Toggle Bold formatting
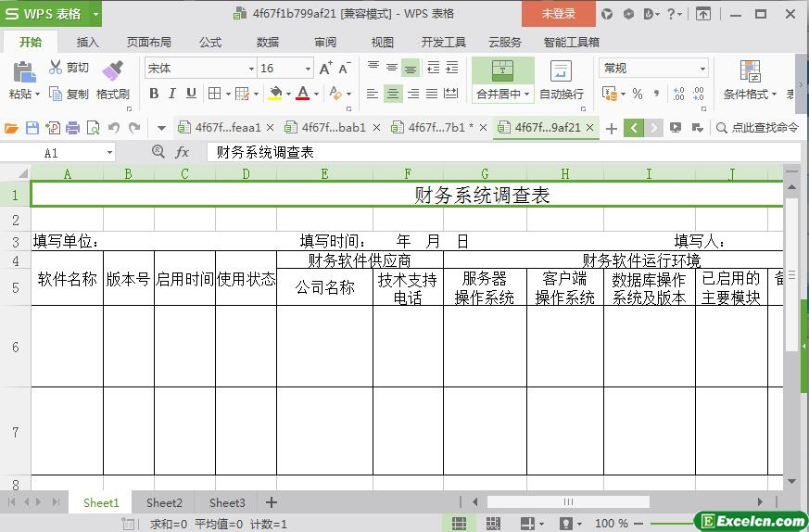The height and width of the screenshot is (532, 809). [x=154, y=94]
